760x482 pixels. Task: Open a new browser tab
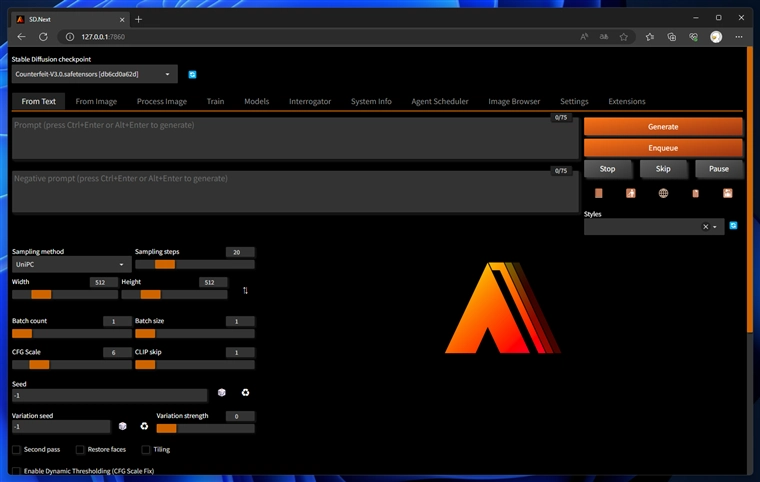pos(139,19)
